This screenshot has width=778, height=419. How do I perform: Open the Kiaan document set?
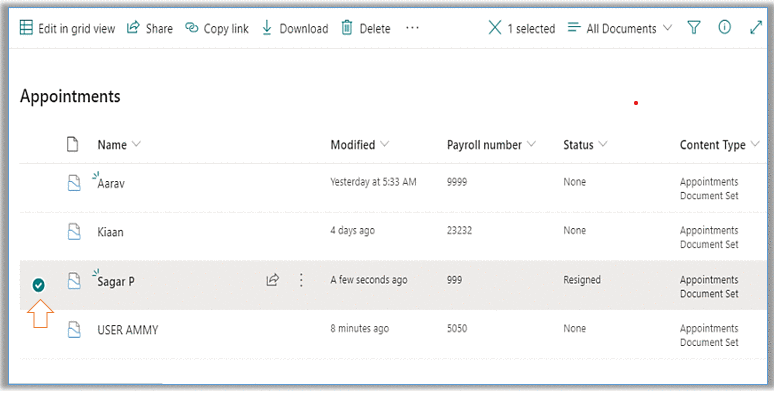(110, 232)
